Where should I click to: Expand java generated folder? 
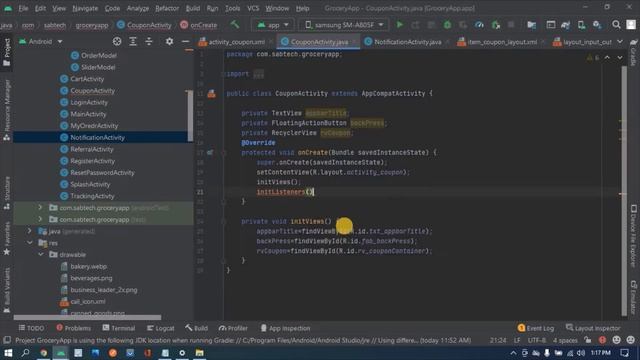tap(29, 231)
